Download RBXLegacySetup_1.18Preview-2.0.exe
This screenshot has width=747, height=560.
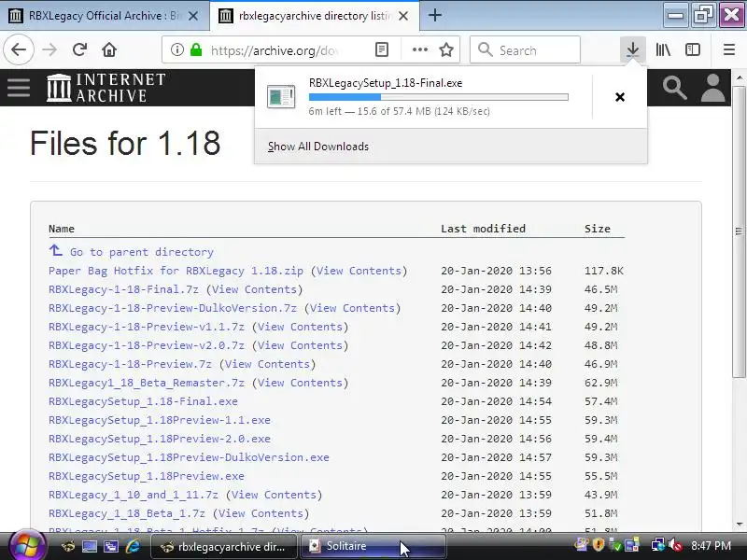coord(160,438)
